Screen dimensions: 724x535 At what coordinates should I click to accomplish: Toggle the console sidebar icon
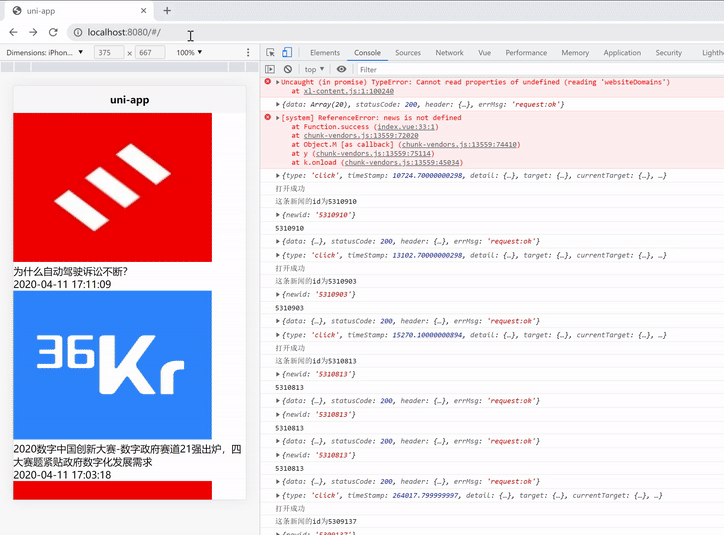tap(270, 69)
